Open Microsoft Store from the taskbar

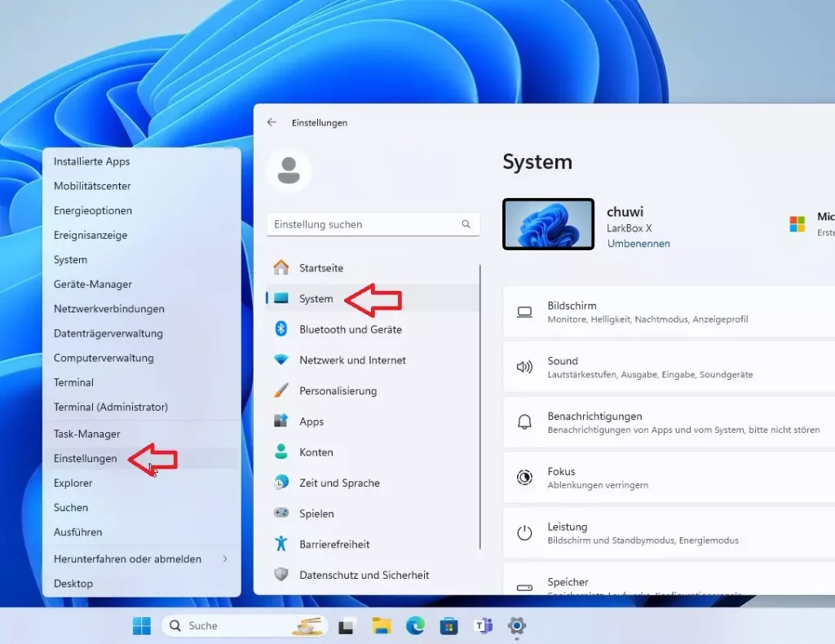(x=449, y=625)
